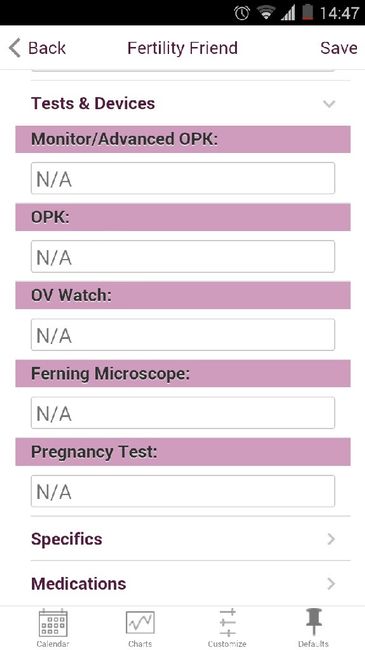Tap the Wi-Fi status bar icon
Image resolution: width=365 pixels, height=650 pixels.
[265, 13]
